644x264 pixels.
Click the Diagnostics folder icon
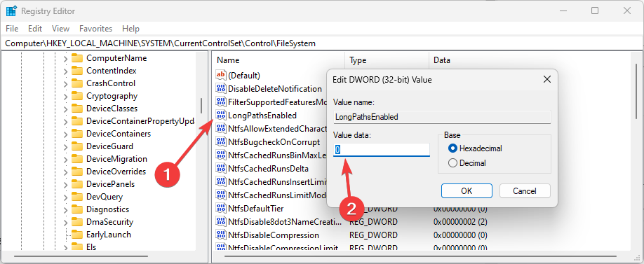point(77,209)
